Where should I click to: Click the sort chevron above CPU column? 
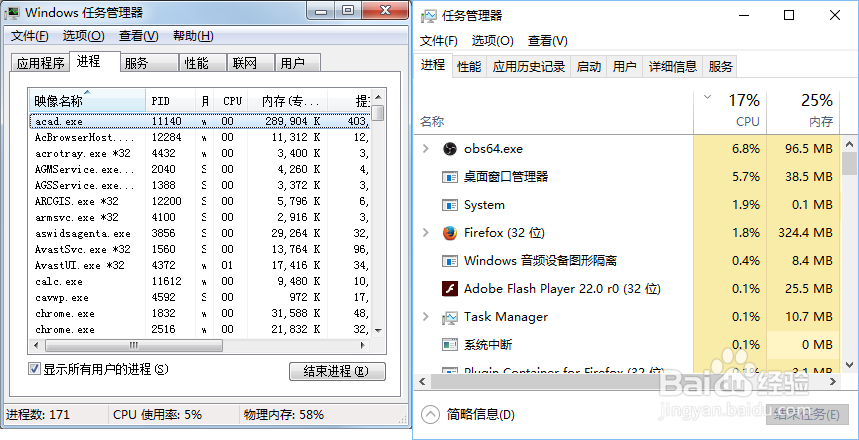pos(707,98)
